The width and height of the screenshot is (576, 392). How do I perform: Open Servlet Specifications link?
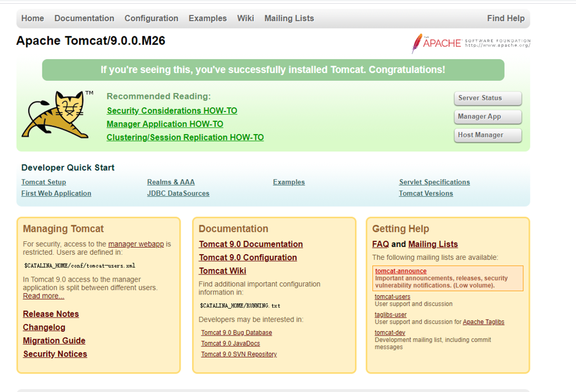[x=435, y=182]
